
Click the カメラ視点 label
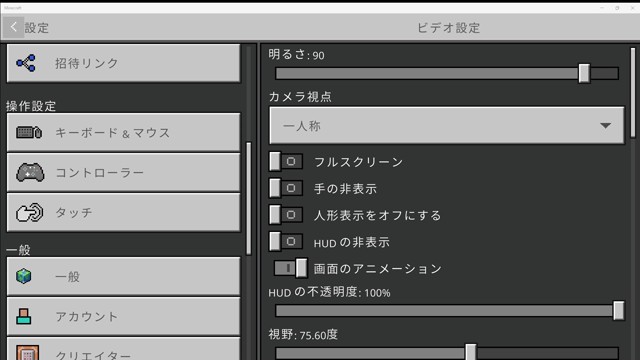pos(300,96)
